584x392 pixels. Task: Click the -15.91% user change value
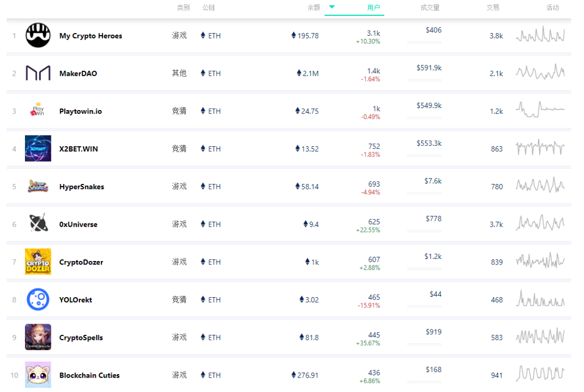pos(369,305)
